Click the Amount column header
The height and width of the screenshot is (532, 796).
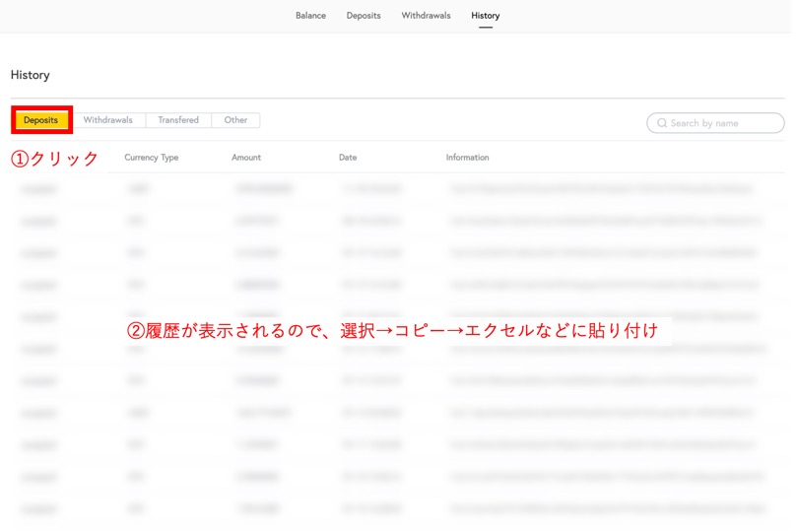click(246, 158)
